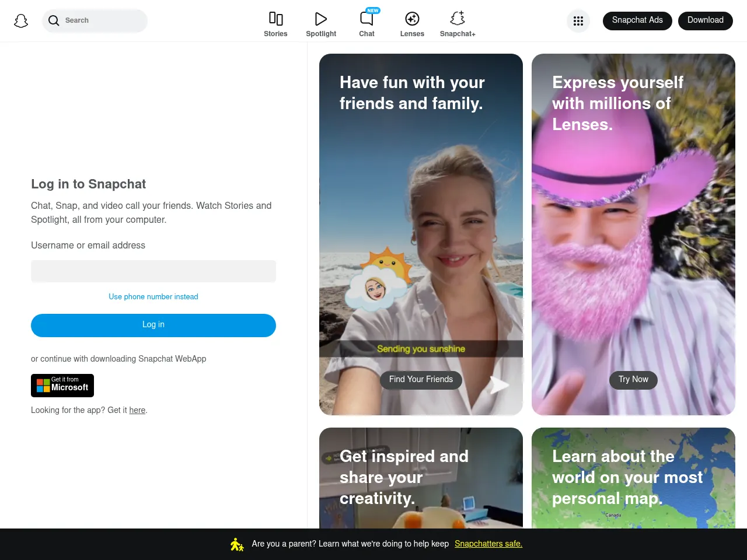Viewport: 747px width, 560px height.
Task: Open the Stories icon in navigation
Action: 275,19
